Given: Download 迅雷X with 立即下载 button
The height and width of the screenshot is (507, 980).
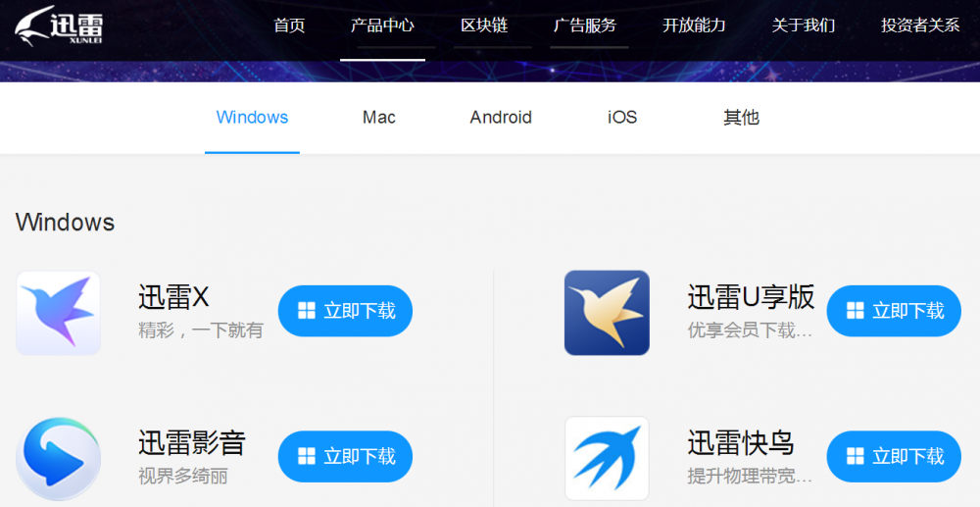Looking at the screenshot, I should (345, 311).
